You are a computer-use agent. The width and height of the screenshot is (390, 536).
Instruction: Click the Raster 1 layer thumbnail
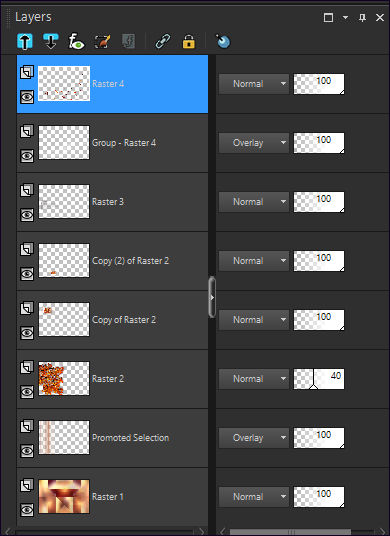click(x=64, y=496)
